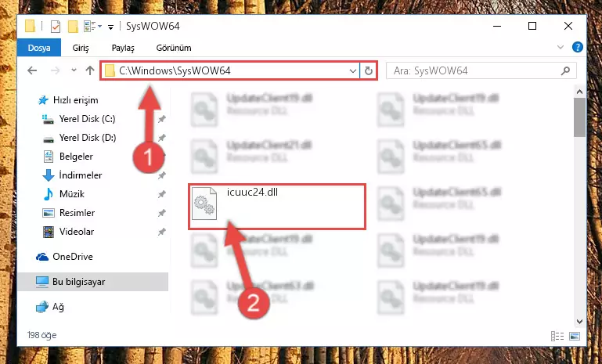Open the recent locations dropdown arrow
The width and height of the screenshot is (602, 364).
click(74, 70)
